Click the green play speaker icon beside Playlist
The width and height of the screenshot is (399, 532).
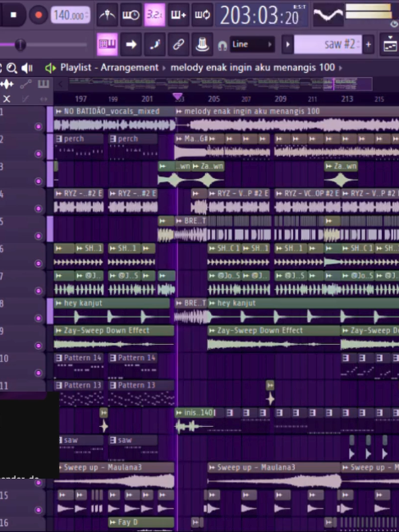[x=50, y=68]
